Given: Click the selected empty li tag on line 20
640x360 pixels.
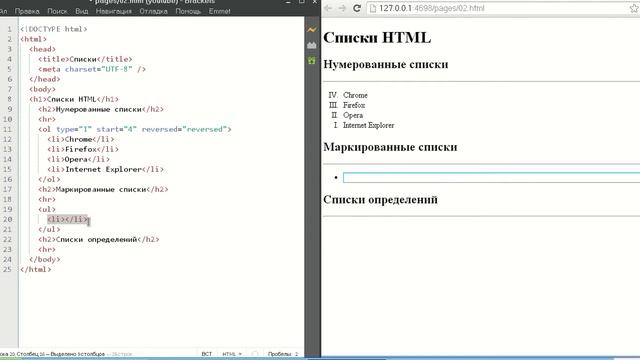Looking at the screenshot, I should (67, 220).
